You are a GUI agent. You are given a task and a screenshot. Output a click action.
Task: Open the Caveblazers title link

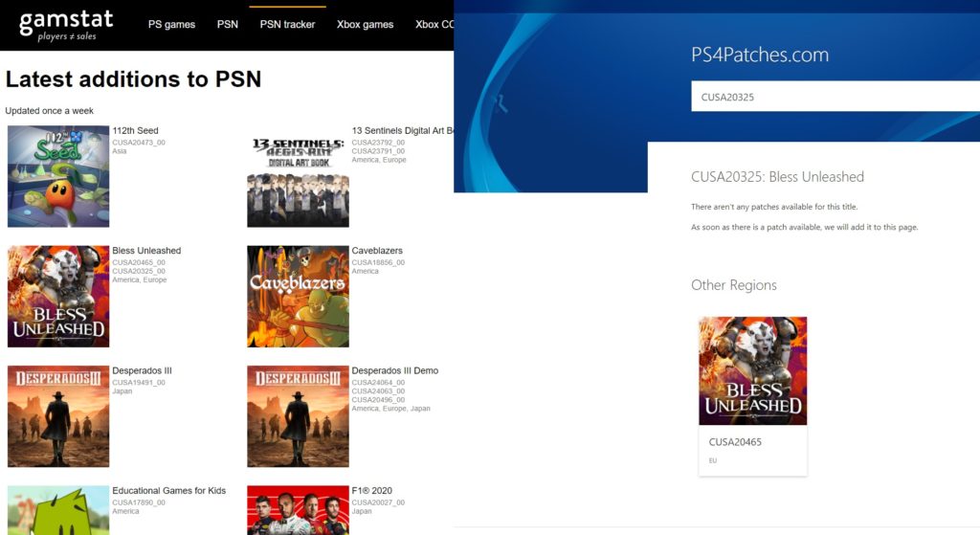tap(377, 251)
